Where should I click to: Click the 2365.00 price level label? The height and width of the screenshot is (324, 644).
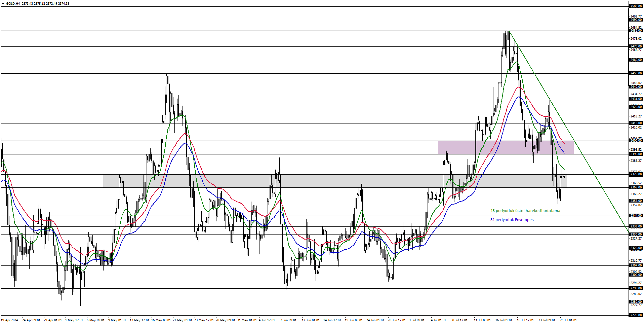[x=636, y=187]
